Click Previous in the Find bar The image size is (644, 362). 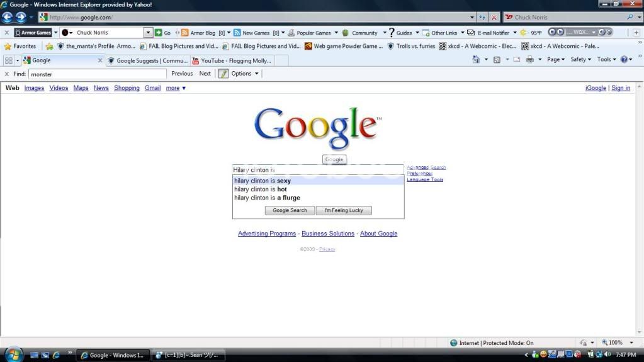(x=182, y=74)
